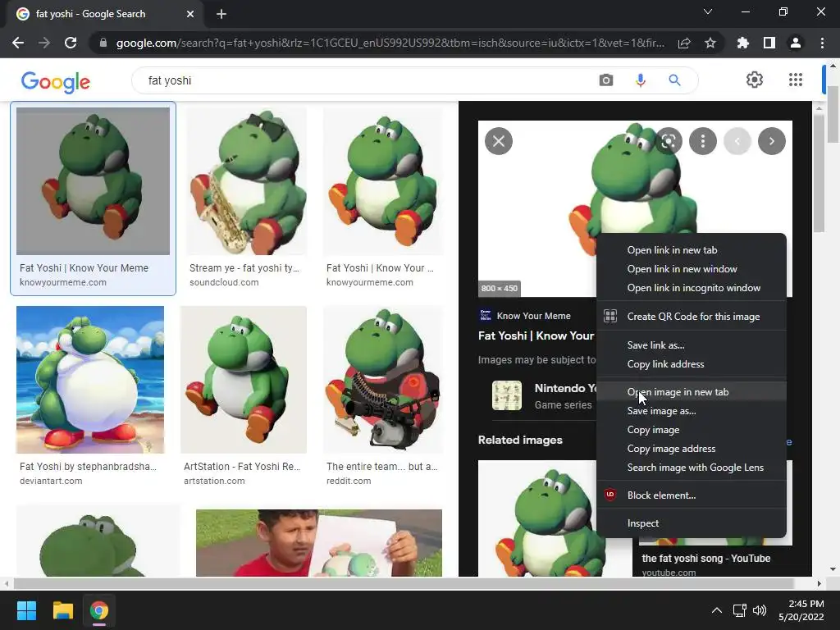The image size is (840, 630).
Task: Submit search with magnifier icon
Action: (674, 80)
